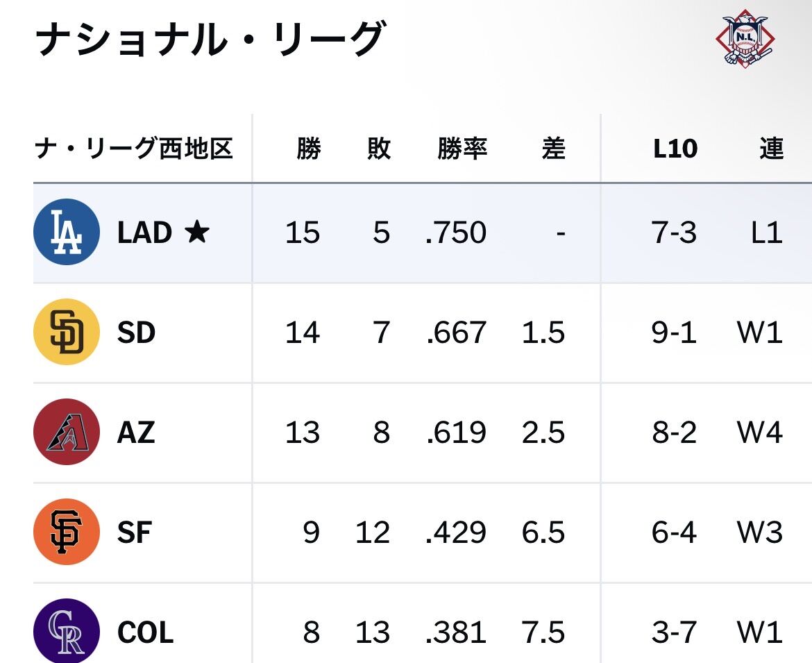Open the AZ team link
This screenshot has width=812, height=663.
click(136, 432)
